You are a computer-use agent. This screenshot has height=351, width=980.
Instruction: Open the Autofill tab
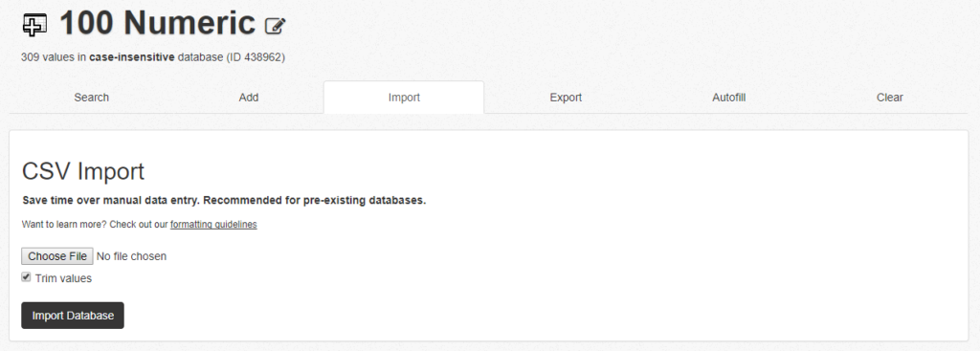(728, 98)
